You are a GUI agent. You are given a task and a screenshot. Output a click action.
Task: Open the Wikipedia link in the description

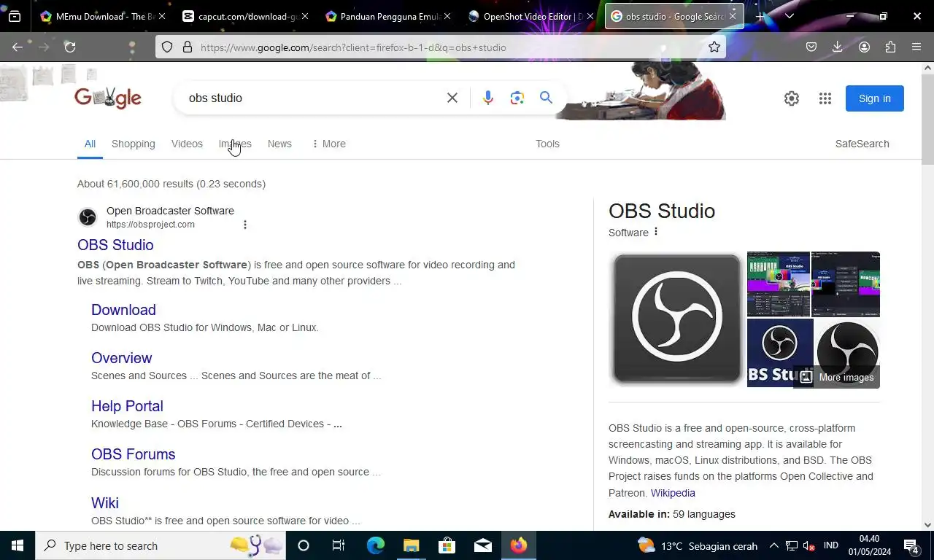pyautogui.click(x=673, y=493)
